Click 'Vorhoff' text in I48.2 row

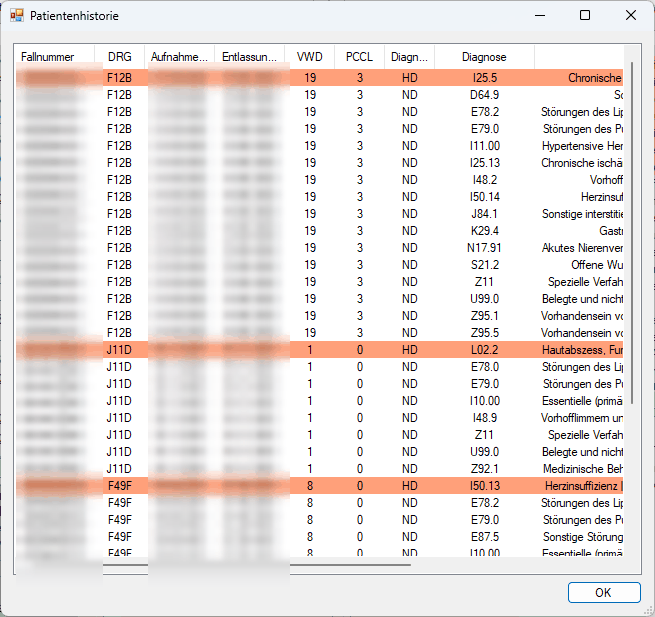point(606,180)
